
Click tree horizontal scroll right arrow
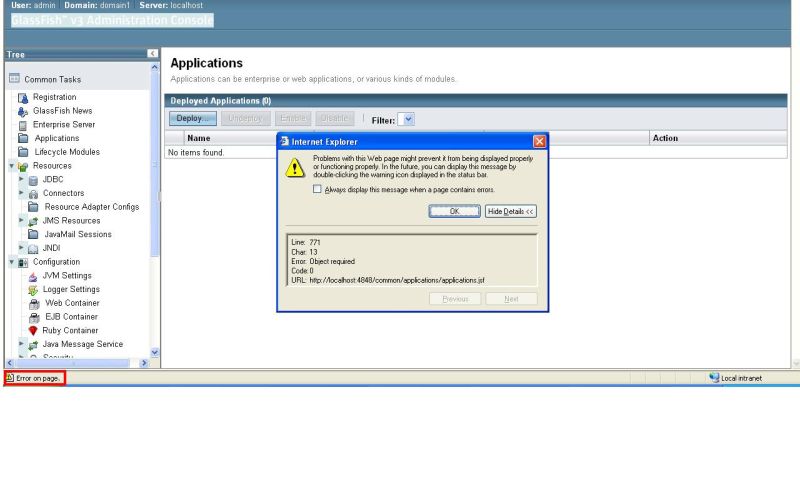(x=143, y=363)
